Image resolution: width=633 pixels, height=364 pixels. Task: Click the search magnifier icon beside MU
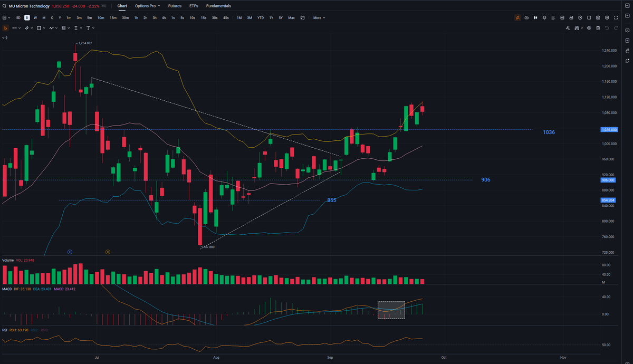4,6
